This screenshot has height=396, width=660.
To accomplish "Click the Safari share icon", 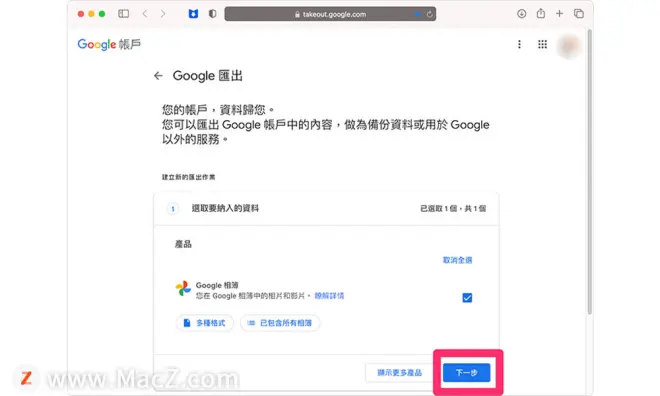I will tap(541, 13).
